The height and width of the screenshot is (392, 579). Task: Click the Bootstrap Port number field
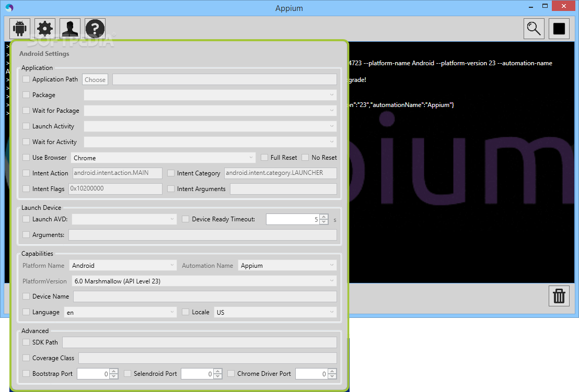(x=93, y=374)
